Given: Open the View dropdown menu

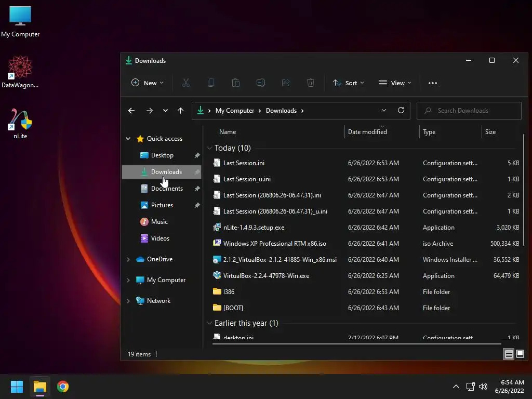Looking at the screenshot, I should 395,83.
